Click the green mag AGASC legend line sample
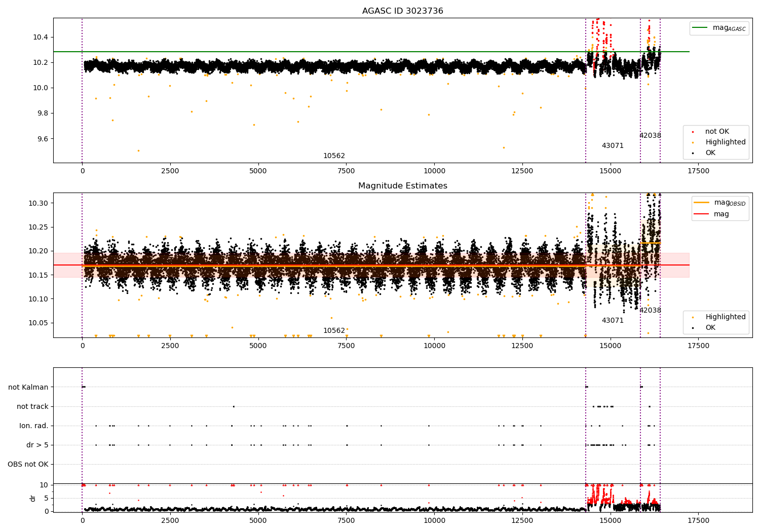The width and height of the screenshot is (760, 532). coord(700,28)
